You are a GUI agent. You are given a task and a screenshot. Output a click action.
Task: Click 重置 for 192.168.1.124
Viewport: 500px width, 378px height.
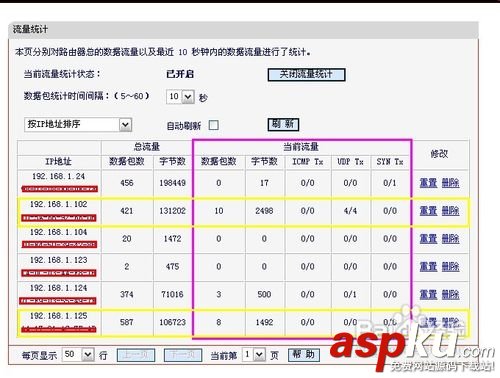(428, 294)
